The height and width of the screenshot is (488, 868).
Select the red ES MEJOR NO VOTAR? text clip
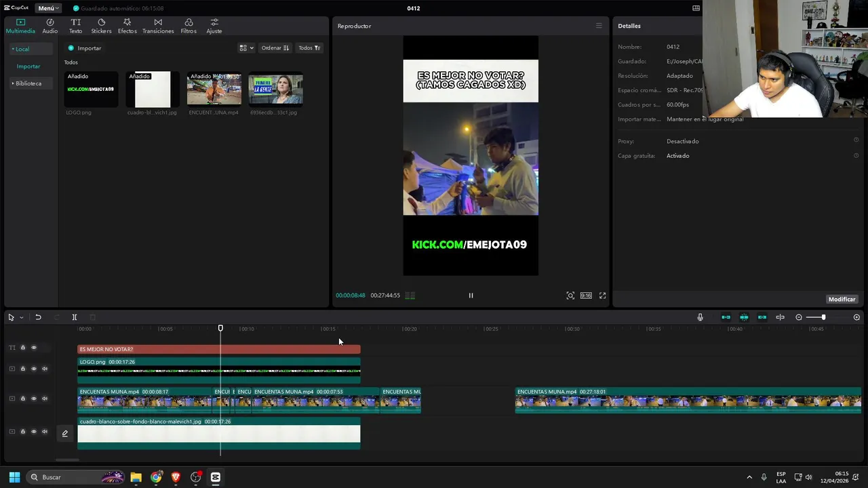click(x=218, y=349)
